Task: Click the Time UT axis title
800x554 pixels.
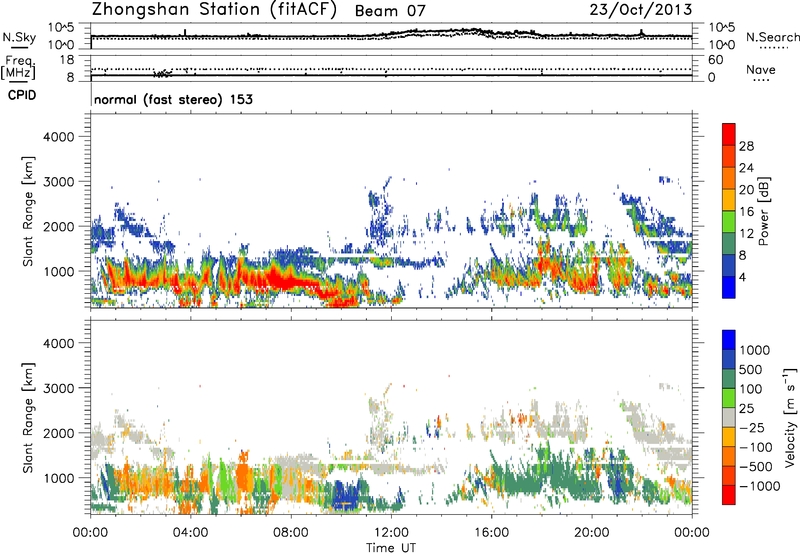Action: tap(391, 548)
